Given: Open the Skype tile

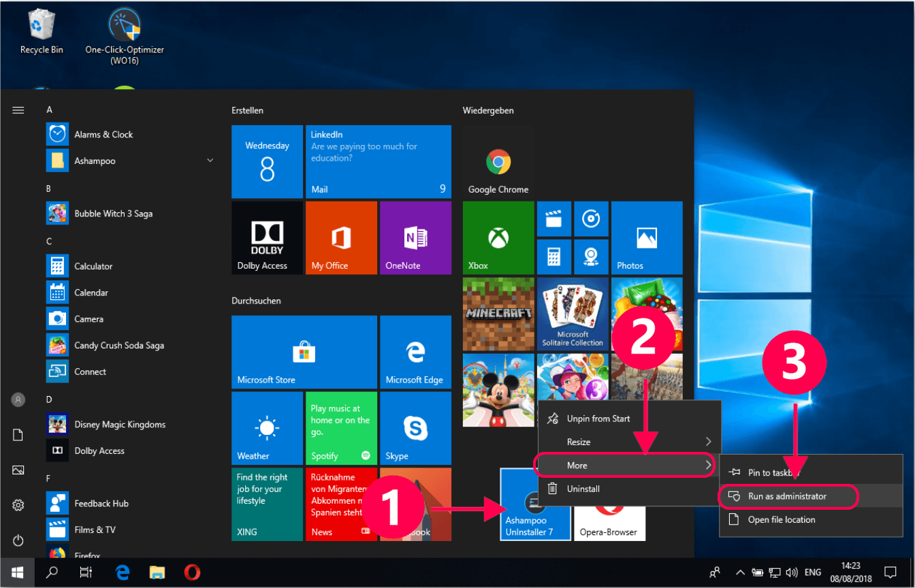Looking at the screenshot, I should [x=415, y=428].
